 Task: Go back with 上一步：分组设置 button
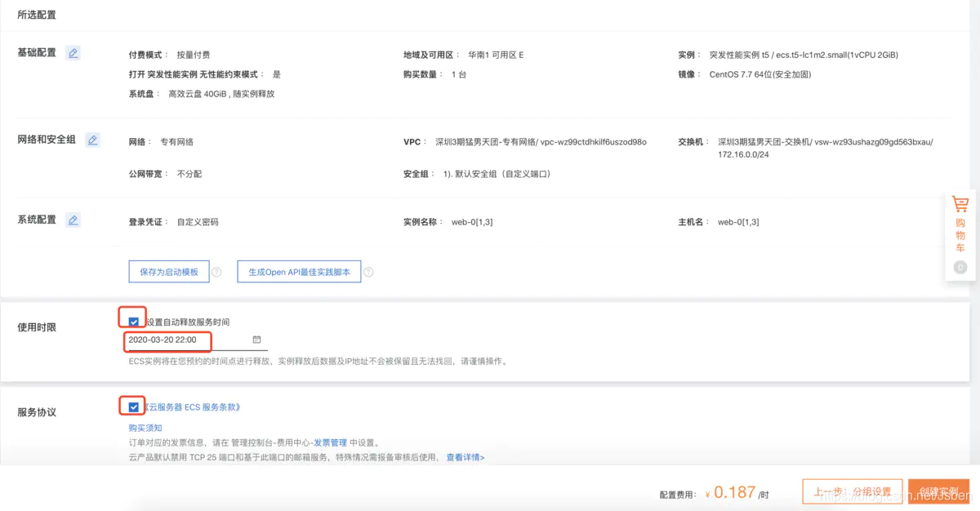pos(853,492)
